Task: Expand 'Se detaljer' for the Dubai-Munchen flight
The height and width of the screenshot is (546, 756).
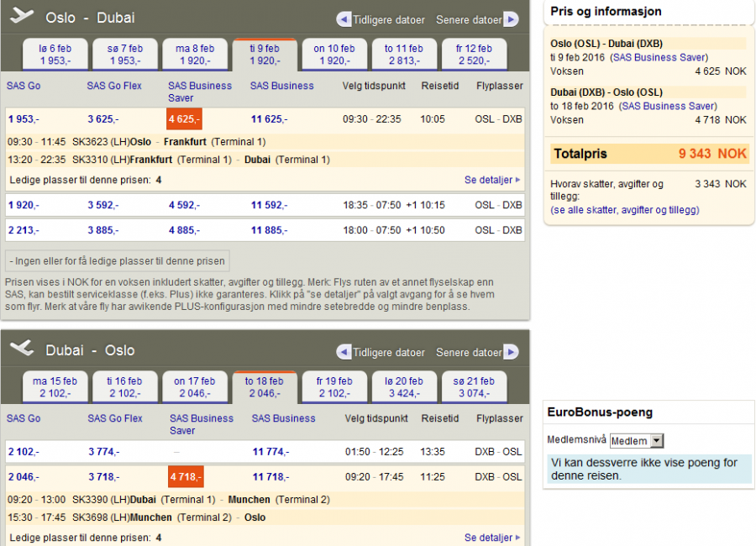Action: click(492, 538)
